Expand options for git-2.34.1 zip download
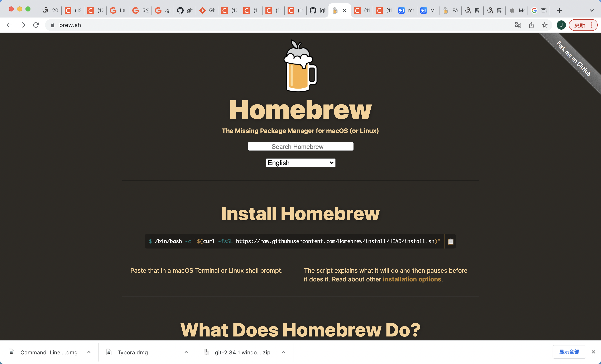 283,352
